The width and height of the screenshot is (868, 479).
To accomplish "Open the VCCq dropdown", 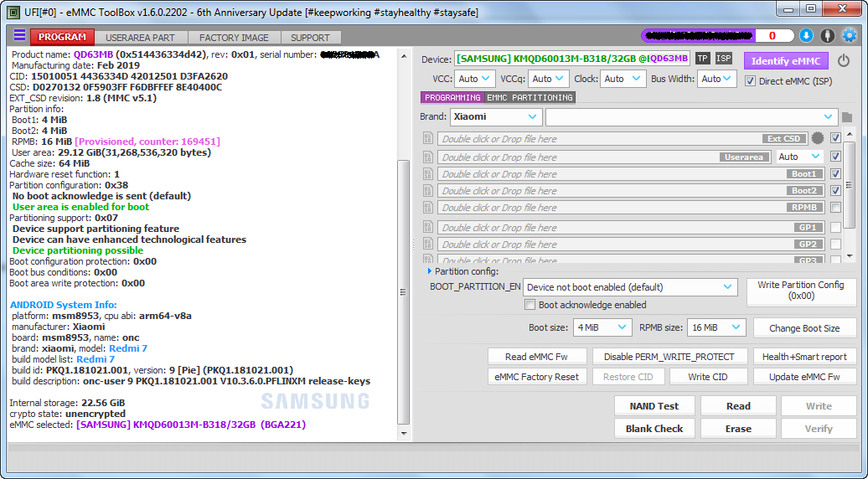I will coord(549,79).
